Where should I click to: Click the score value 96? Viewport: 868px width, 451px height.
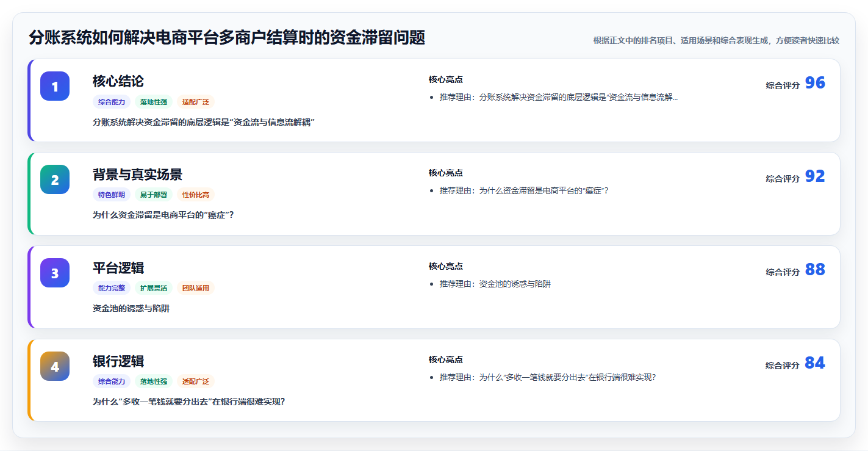[815, 83]
